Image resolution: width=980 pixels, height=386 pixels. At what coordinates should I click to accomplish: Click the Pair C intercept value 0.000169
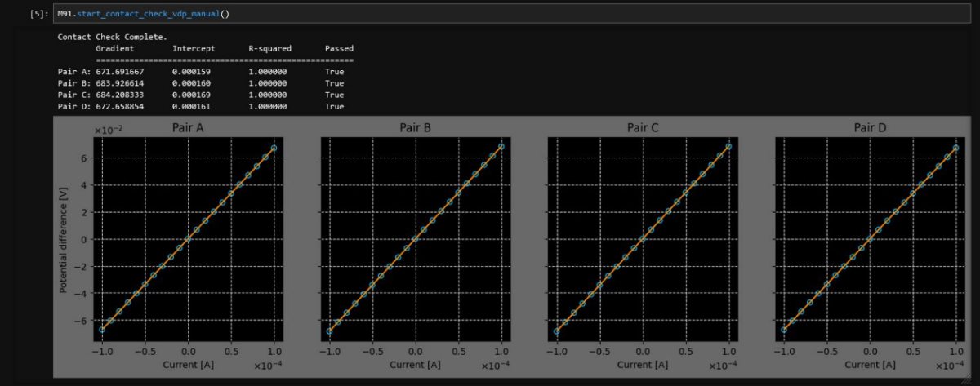191,95
